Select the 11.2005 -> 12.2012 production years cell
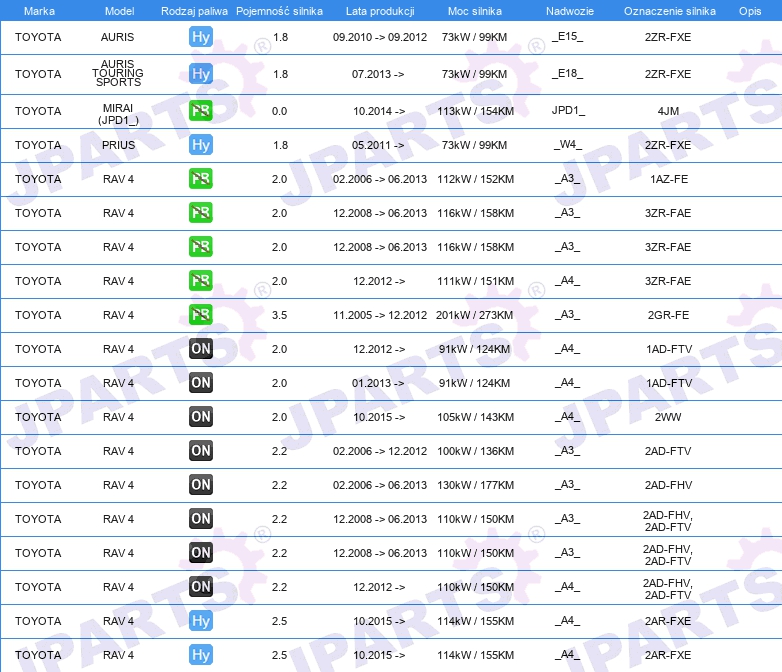This screenshot has height=672, width=782. pyautogui.click(x=380, y=315)
